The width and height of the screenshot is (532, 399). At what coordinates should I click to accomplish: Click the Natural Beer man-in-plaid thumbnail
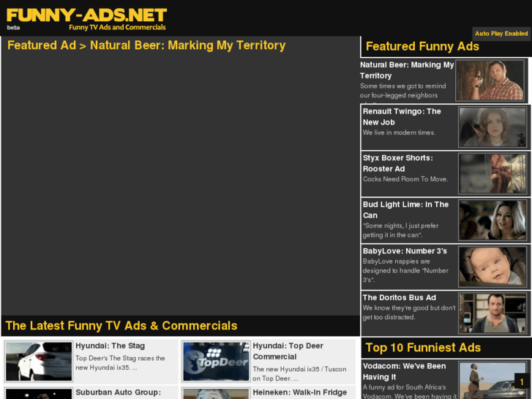point(490,80)
